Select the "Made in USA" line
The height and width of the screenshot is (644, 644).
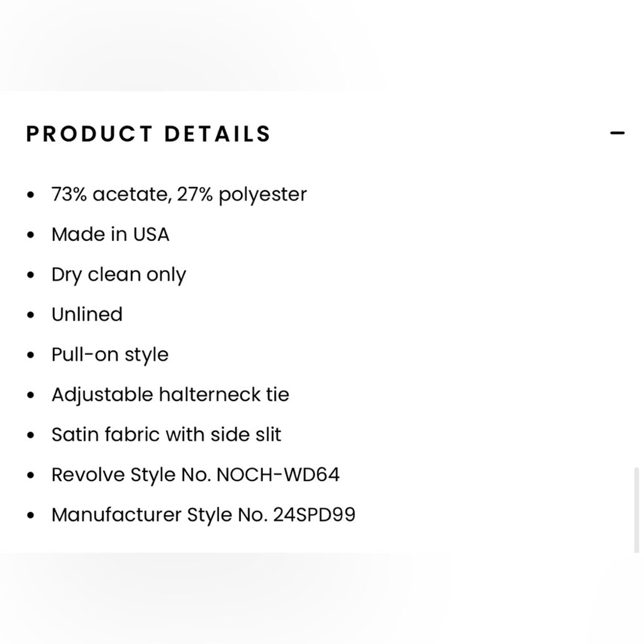pos(110,234)
